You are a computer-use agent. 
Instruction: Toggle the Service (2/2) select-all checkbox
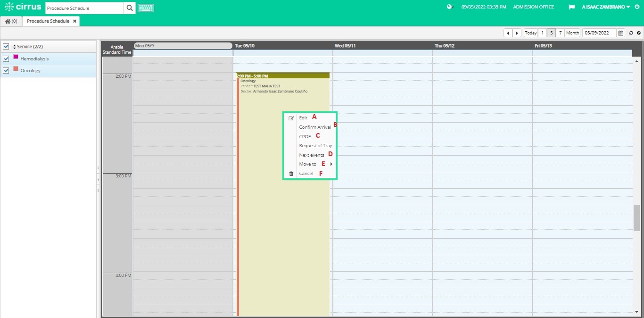tap(6, 46)
